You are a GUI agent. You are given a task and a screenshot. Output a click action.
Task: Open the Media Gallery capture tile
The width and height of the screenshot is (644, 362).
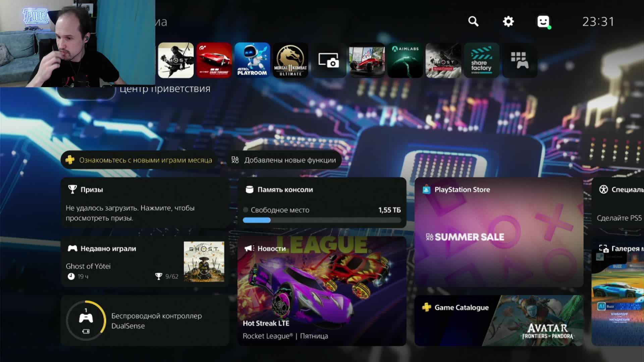point(329,60)
